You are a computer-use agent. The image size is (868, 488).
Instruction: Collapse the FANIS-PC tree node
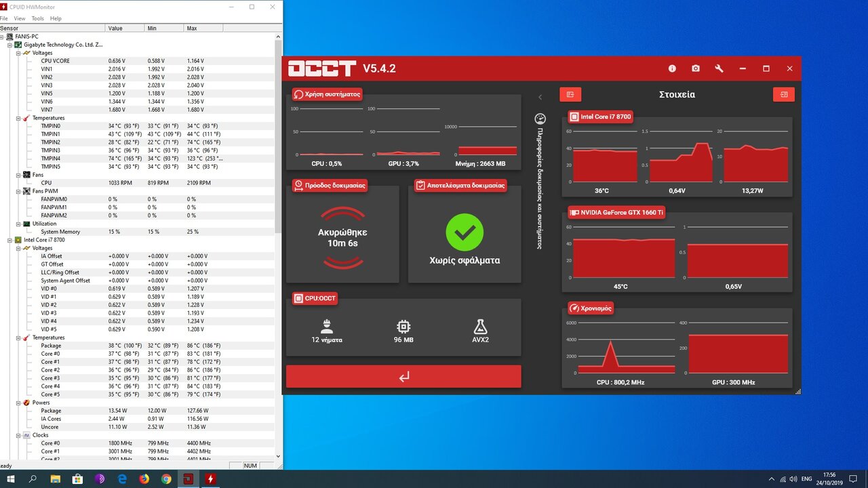[2, 37]
